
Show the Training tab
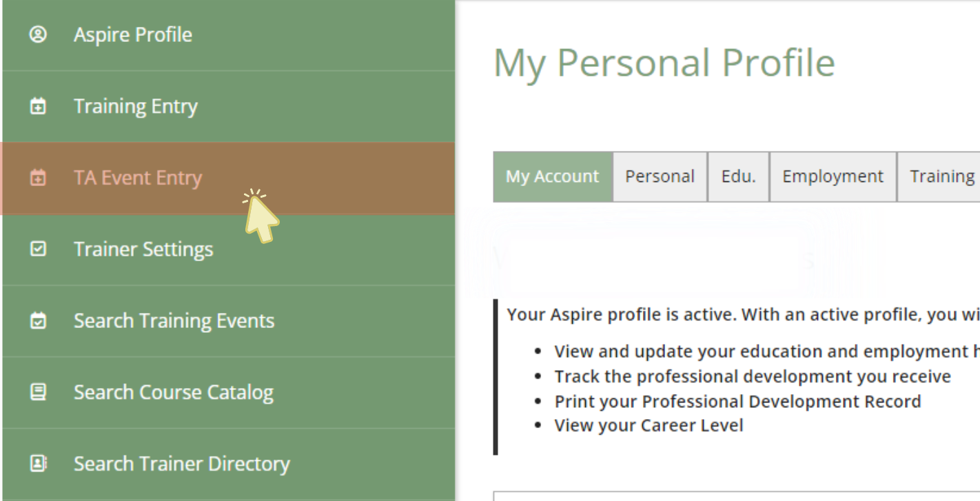click(x=941, y=176)
